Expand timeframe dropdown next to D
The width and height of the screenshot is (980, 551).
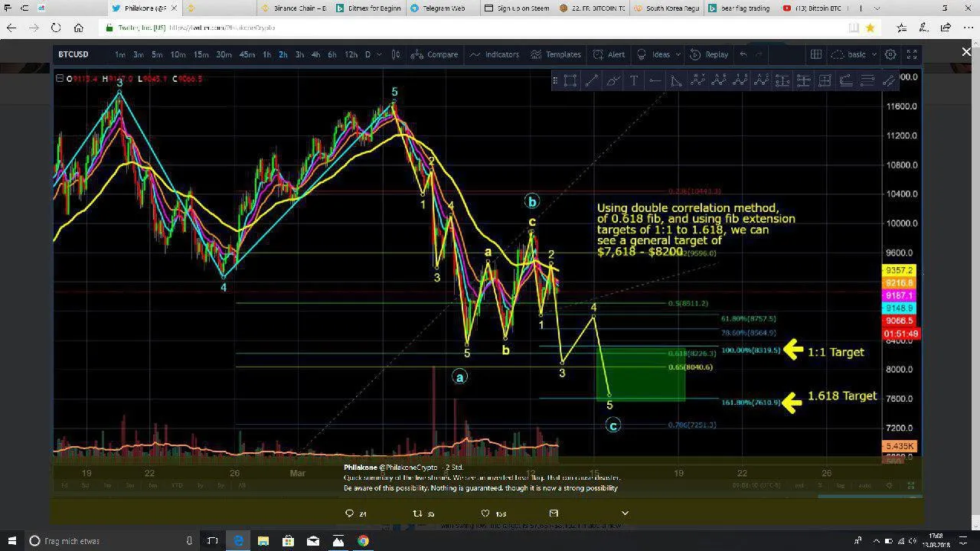[380, 54]
